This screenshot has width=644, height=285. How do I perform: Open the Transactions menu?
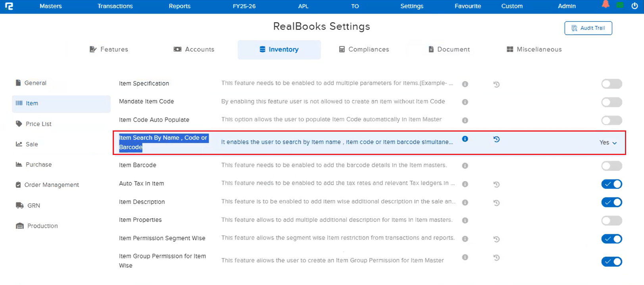click(x=115, y=6)
